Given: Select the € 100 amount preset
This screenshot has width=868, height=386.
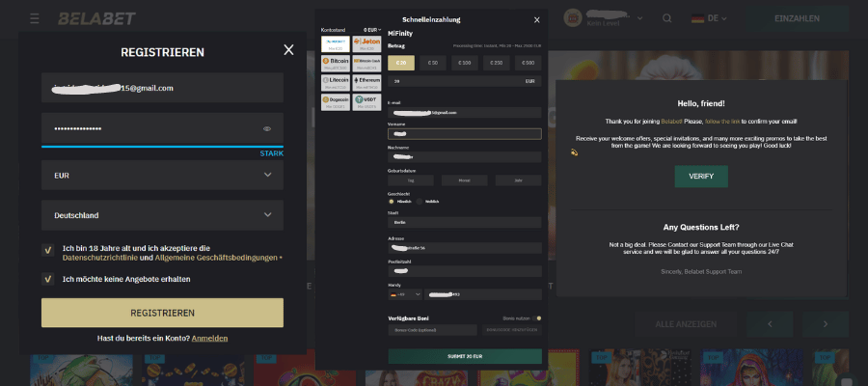Looking at the screenshot, I should point(465,63).
